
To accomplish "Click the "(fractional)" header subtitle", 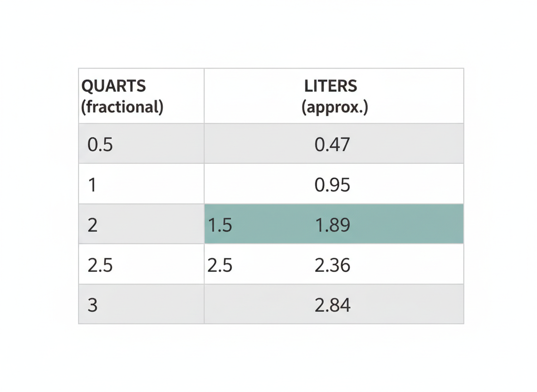I will tap(122, 107).
